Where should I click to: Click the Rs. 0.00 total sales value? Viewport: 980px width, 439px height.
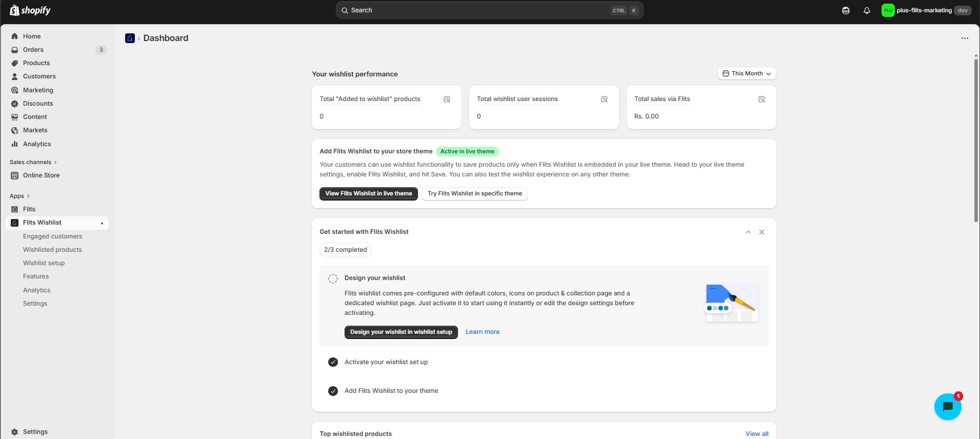click(646, 116)
